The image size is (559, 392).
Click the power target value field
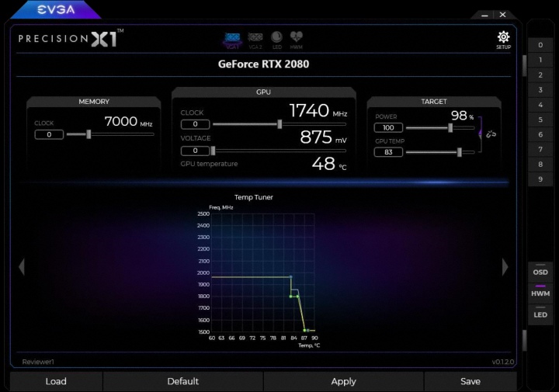tap(388, 127)
